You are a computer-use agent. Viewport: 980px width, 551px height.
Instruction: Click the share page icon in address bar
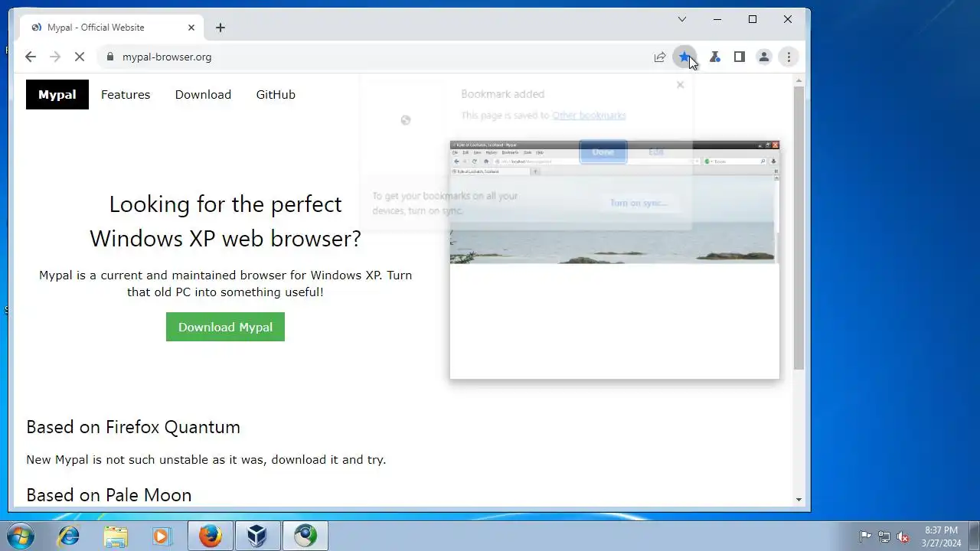(x=660, y=57)
